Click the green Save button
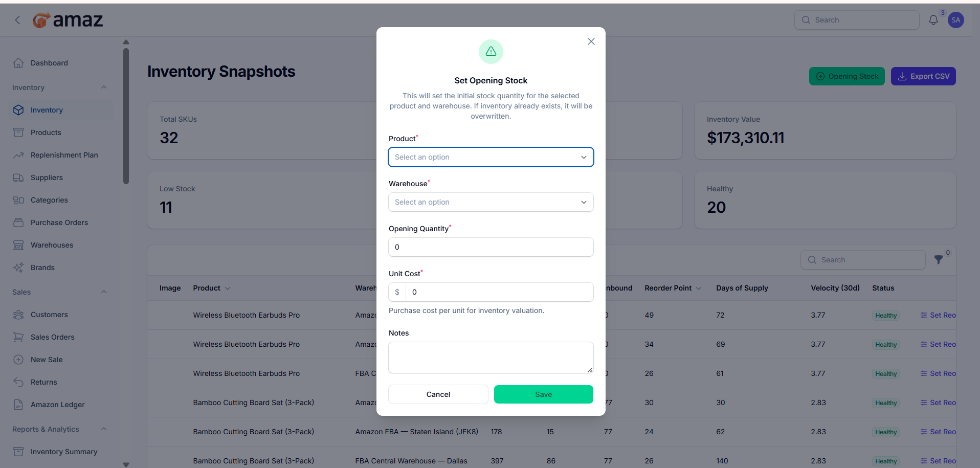This screenshot has width=980, height=468. tap(543, 394)
